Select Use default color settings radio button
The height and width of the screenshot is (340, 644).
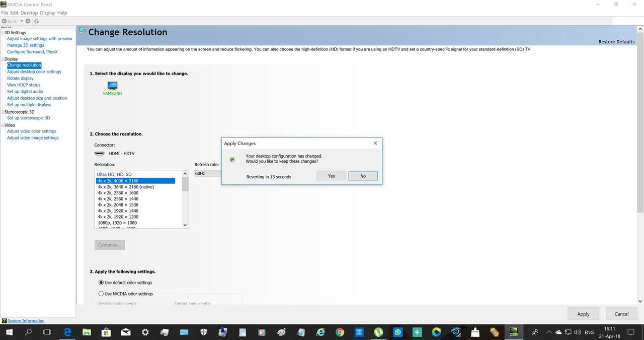click(x=101, y=283)
